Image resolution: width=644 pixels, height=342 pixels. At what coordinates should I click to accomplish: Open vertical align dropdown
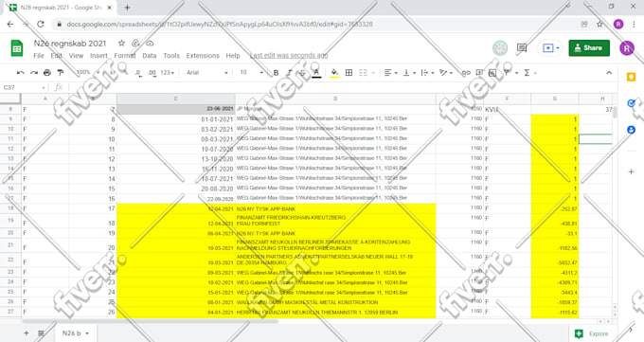(x=409, y=73)
